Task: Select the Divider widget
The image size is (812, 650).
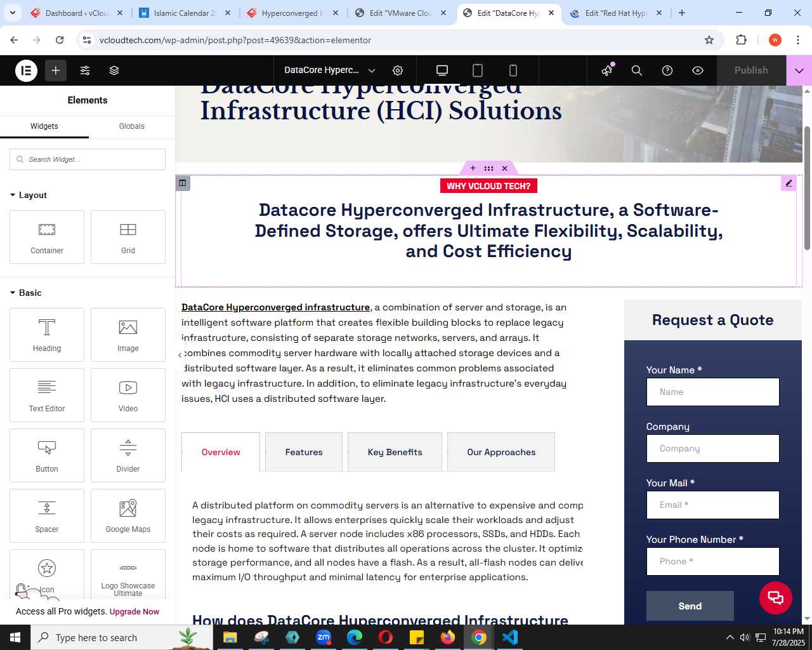Action: [x=128, y=455]
